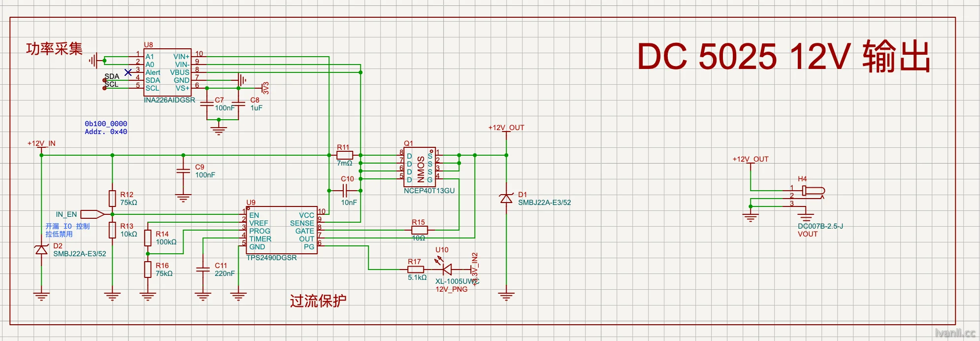This screenshot has height=341, width=980.
Task: Select the C7 100nF capacitor symbol
Action: [x=207, y=104]
